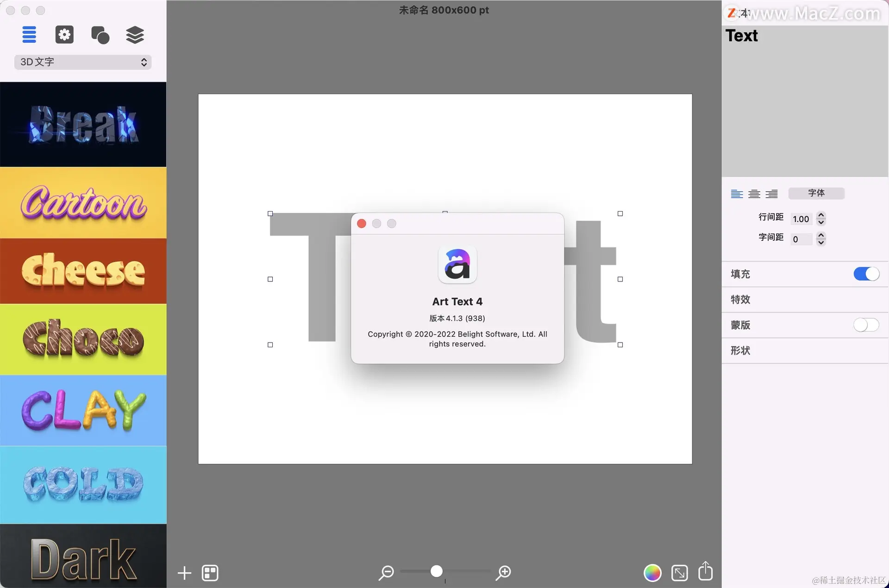Image resolution: width=889 pixels, height=588 pixels.
Task: Apply the Cheese 3D text style
Action: coord(83,271)
